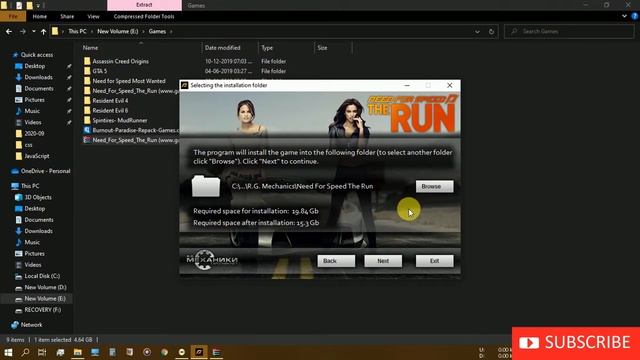
Task: Open pinned Documents under Quick access
Action: [38, 89]
